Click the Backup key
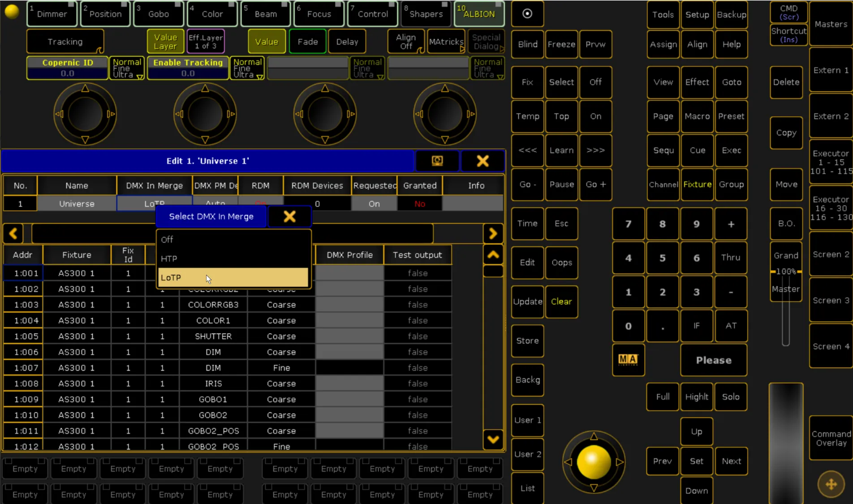 pyautogui.click(x=731, y=14)
